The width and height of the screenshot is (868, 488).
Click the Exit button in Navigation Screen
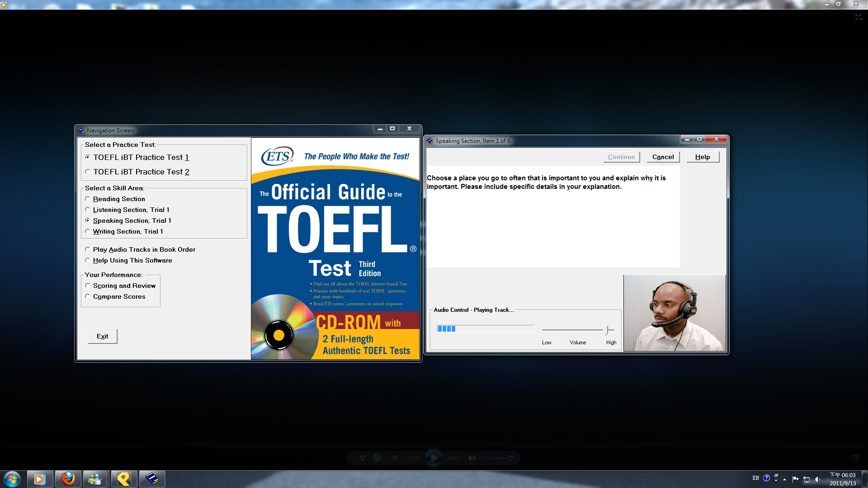[x=103, y=336]
